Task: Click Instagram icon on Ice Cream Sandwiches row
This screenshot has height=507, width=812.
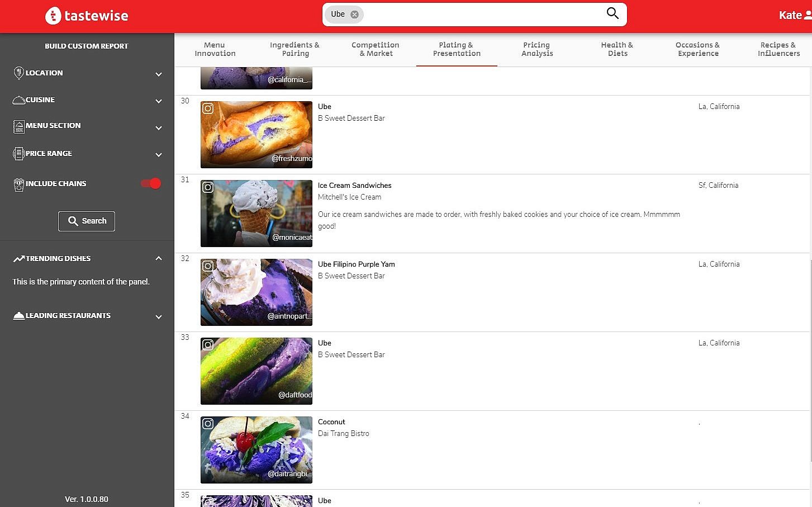Action: click(x=208, y=187)
